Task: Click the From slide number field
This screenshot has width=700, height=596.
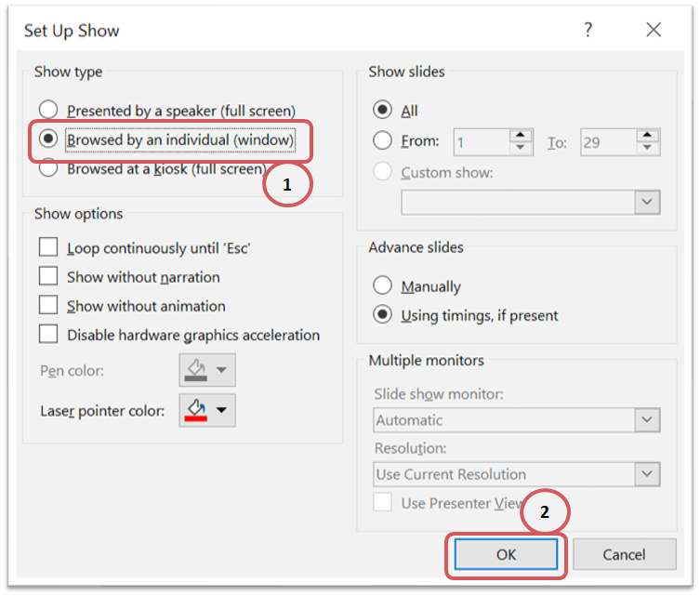Action: [x=482, y=142]
